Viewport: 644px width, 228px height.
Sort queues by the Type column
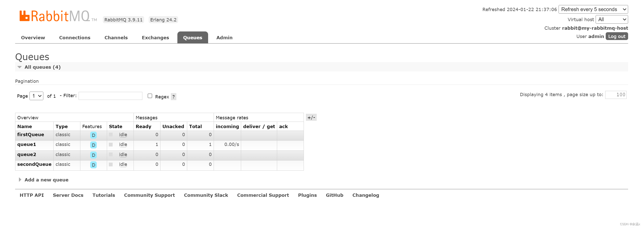[x=62, y=127]
